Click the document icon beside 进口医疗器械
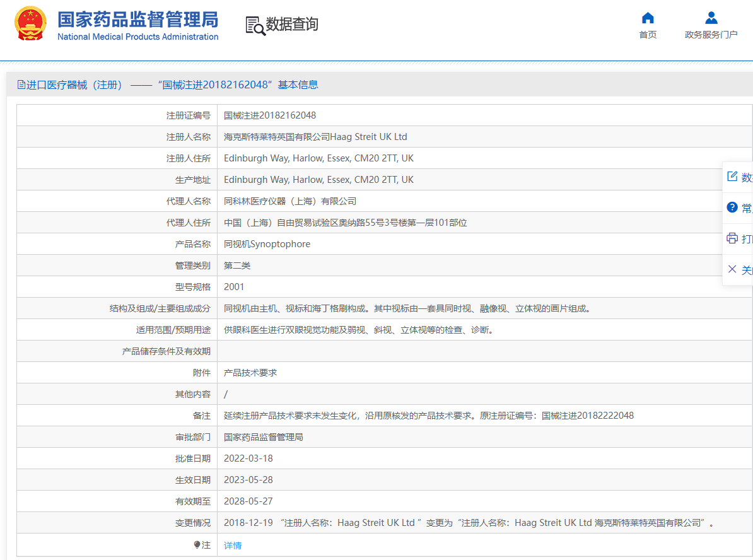This screenshot has height=560, width=753. [x=21, y=85]
